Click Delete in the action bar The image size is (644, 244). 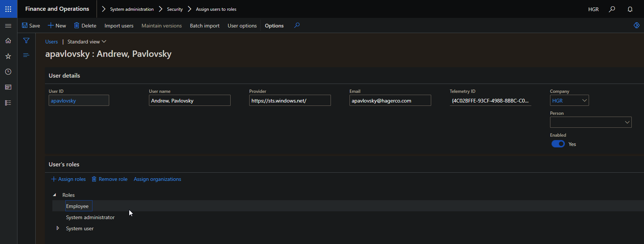tap(85, 26)
